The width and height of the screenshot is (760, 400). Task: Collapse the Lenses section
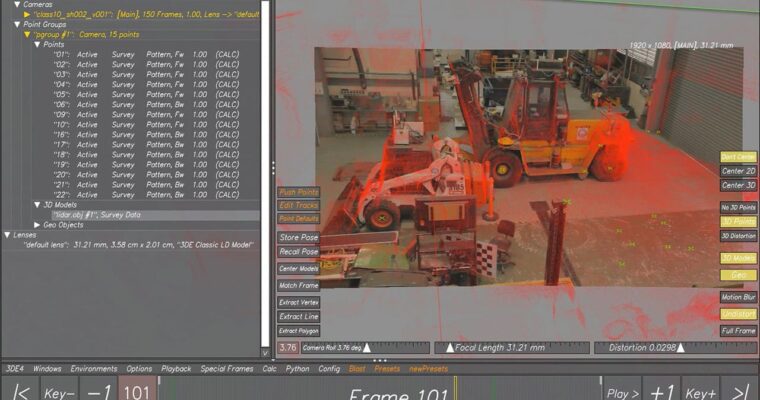[x=5, y=234]
